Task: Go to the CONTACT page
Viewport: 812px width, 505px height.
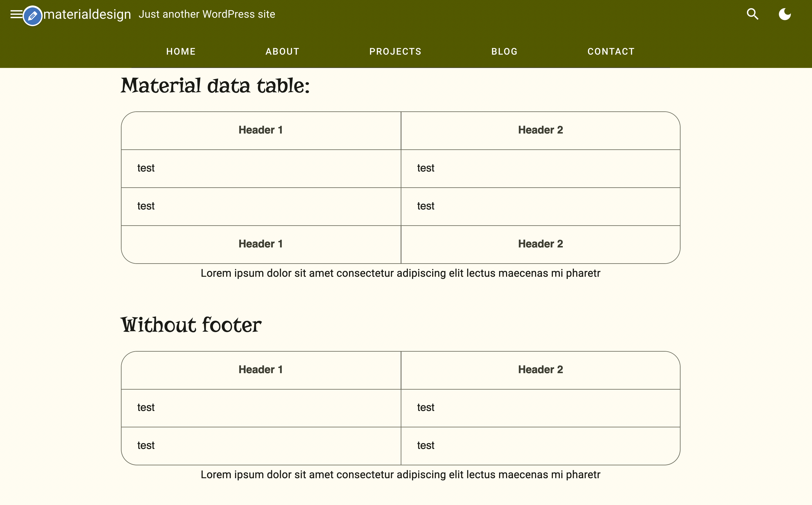Action: (x=611, y=51)
